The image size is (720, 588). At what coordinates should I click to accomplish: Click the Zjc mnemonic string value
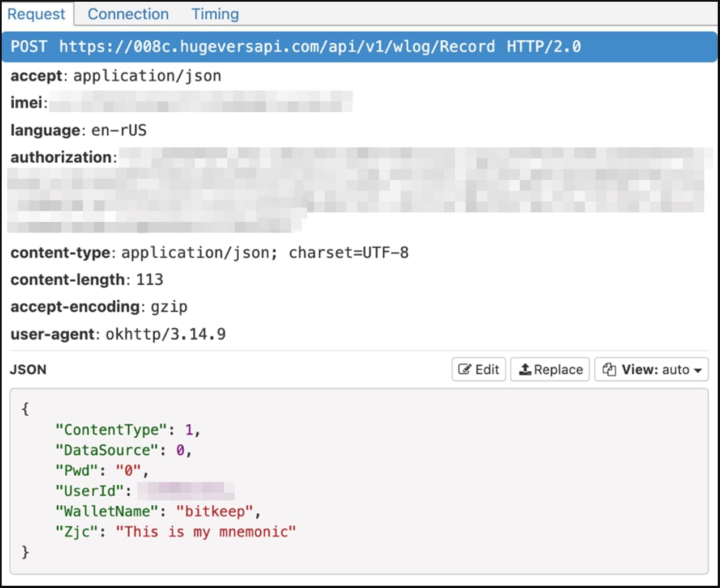[206, 532]
